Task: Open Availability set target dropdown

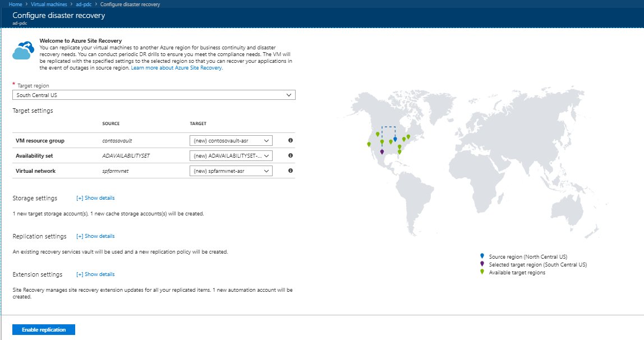Action: pyautogui.click(x=231, y=155)
